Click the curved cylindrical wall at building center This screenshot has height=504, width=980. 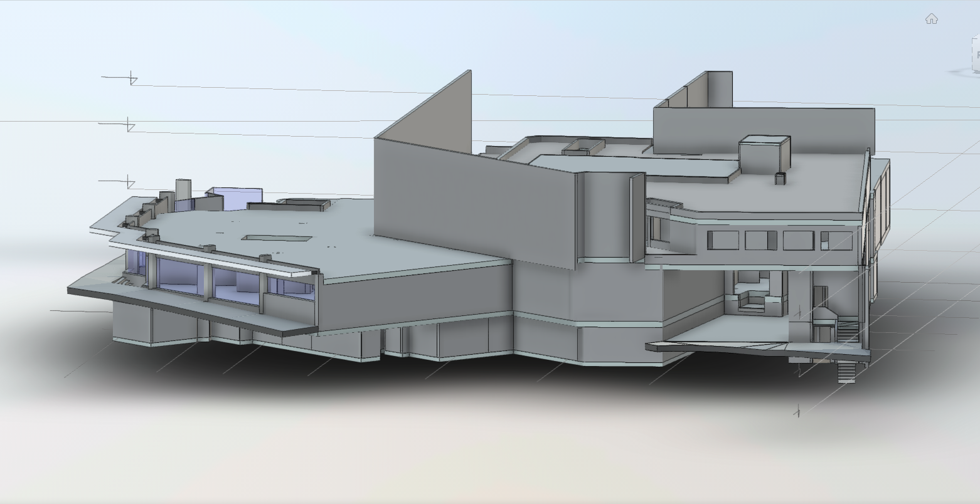(604, 216)
